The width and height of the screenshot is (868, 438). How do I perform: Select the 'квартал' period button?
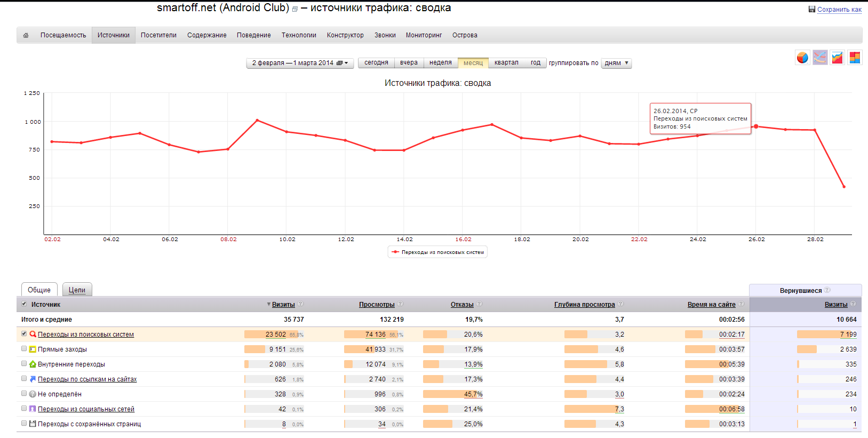pos(506,63)
